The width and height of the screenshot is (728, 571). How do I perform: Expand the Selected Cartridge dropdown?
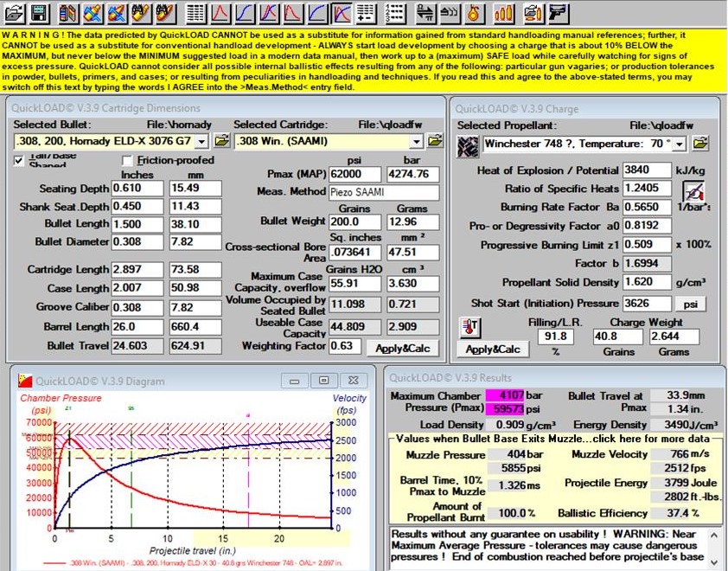pyautogui.click(x=416, y=142)
